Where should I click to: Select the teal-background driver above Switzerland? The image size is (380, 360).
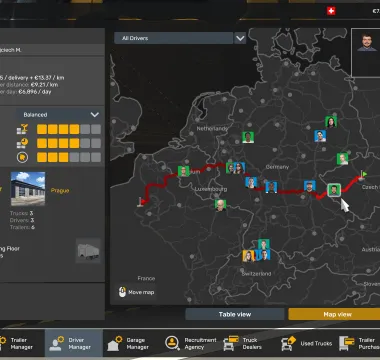pos(263,244)
